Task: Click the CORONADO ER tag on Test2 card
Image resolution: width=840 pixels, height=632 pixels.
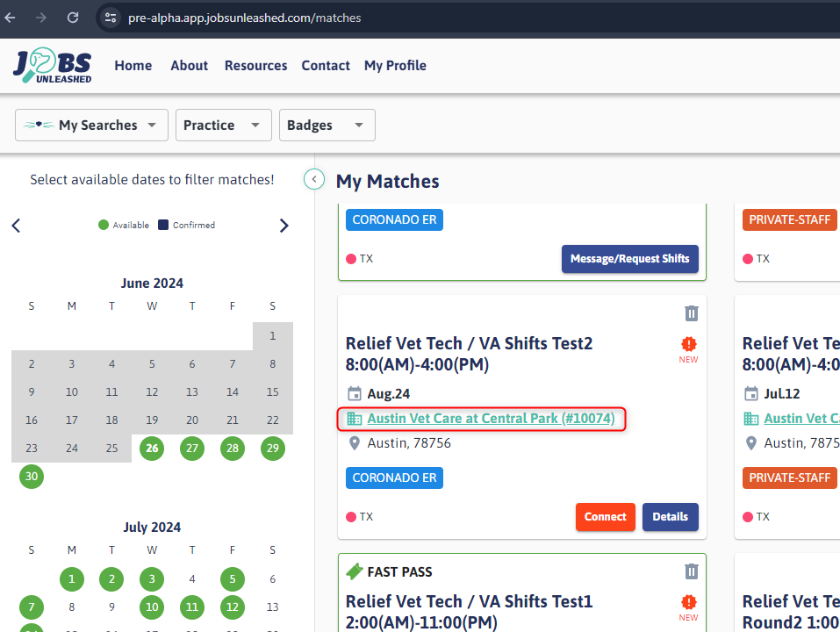Action: point(394,478)
